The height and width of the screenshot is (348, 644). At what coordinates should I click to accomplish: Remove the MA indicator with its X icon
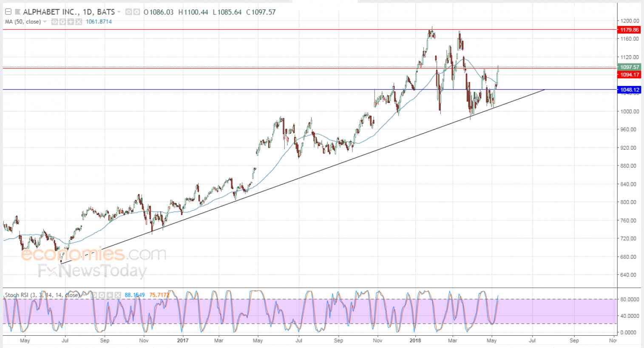79,22
